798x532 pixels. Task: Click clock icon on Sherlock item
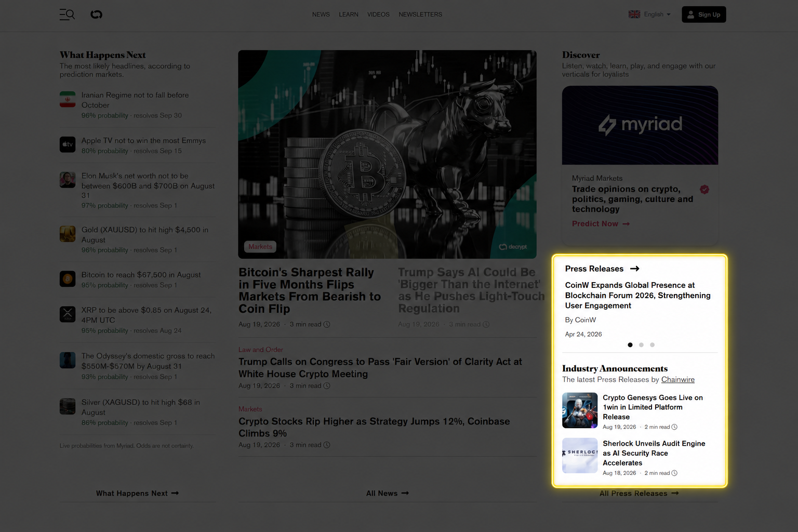[674, 473]
